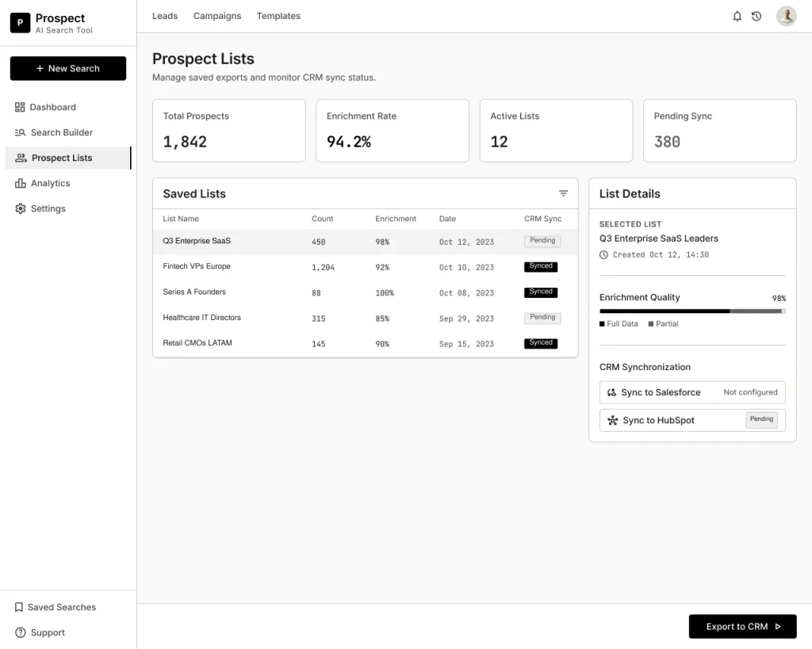Open the notifications bell

pos(737,17)
